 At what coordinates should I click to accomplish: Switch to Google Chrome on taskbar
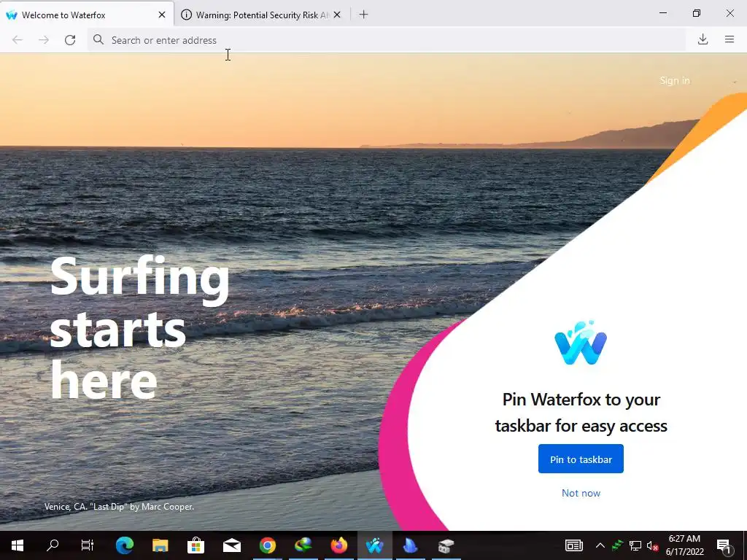[268, 545]
